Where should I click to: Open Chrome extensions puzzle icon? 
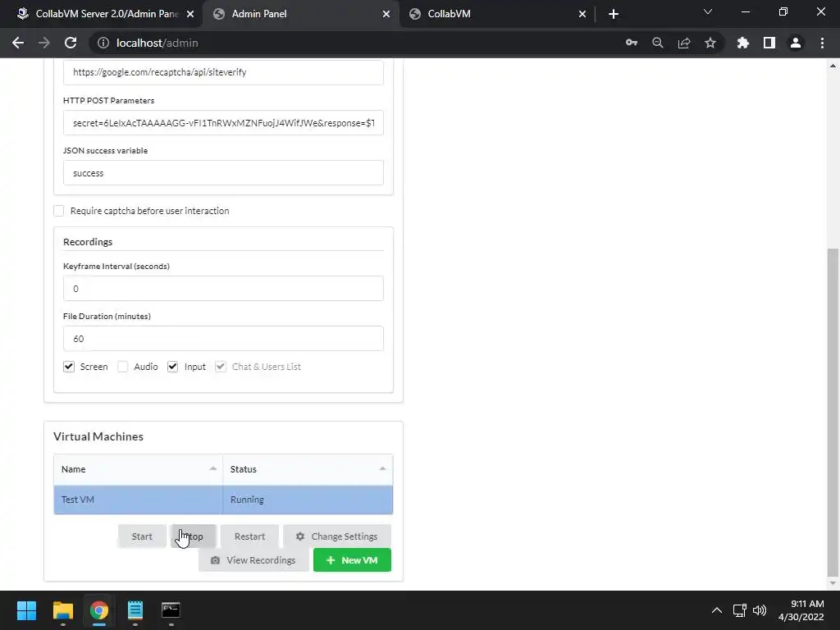point(743,43)
